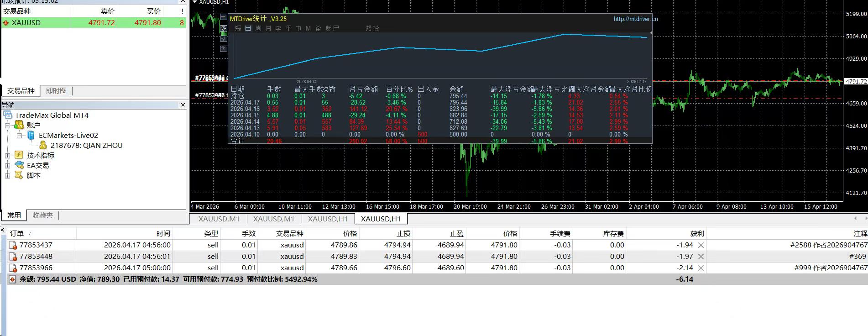The image size is (868, 336).
Task: Expand the EA交易 tree node
Action: point(7,165)
